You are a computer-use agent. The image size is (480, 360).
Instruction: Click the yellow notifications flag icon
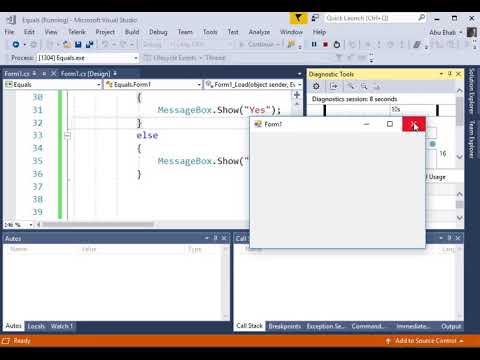(298, 18)
